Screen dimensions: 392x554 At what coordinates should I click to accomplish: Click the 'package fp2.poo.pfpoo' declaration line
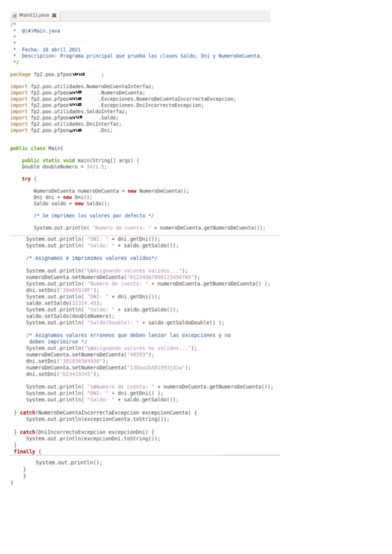click(57, 74)
